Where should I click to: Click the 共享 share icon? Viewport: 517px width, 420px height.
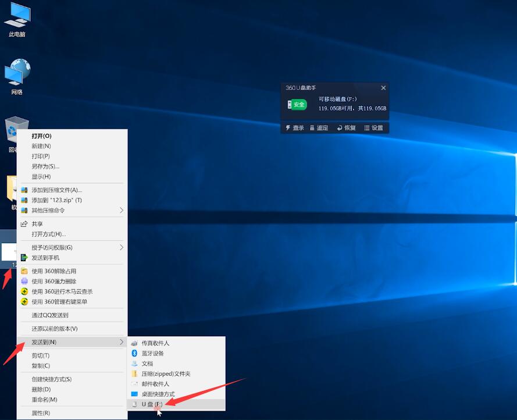24,224
